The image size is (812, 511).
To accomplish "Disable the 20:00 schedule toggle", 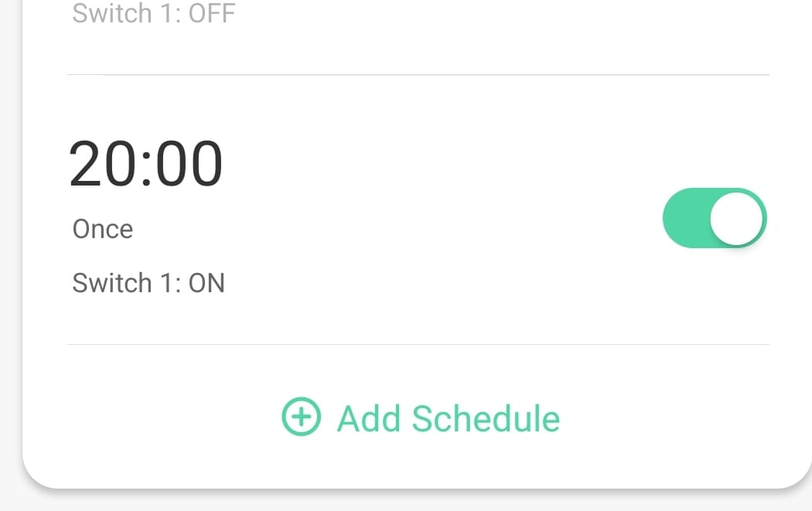I will pos(714,218).
